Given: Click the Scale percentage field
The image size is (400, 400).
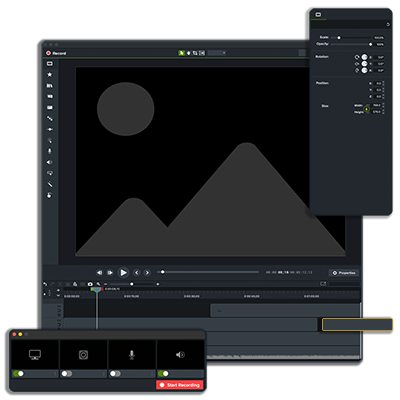Looking at the screenshot, I should 379,38.
